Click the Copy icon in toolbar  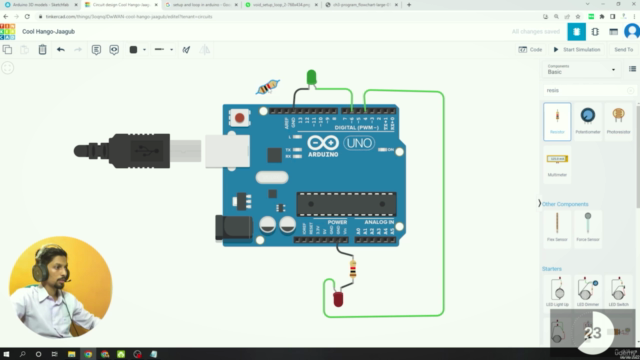7,50
